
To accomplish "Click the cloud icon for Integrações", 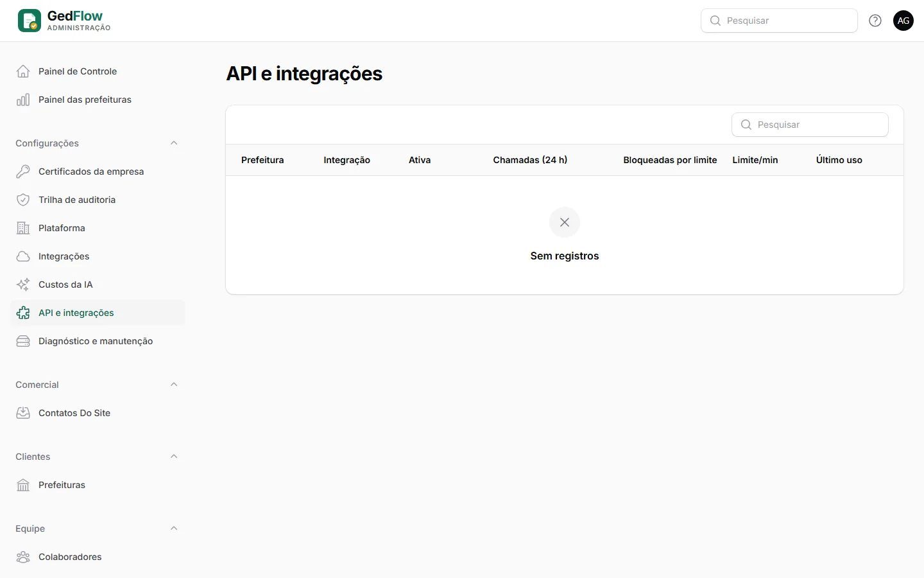I will pyautogui.click(x=23, y=256).
